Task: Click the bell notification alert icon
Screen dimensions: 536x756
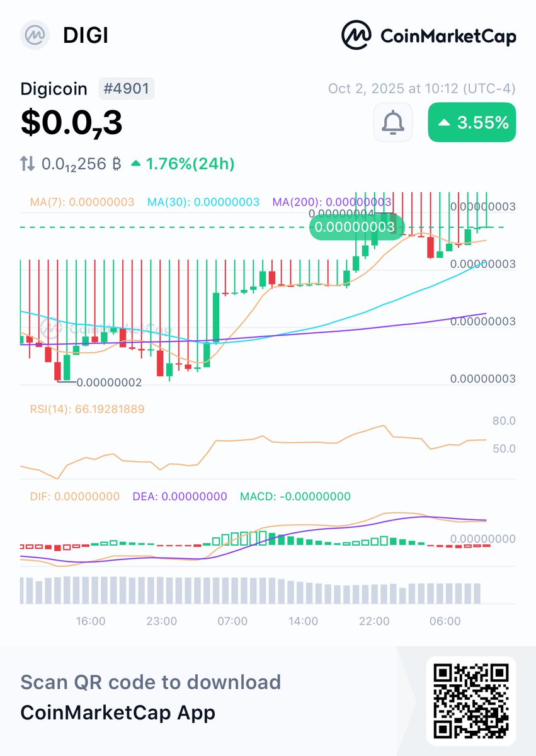Action: [392, 122]
